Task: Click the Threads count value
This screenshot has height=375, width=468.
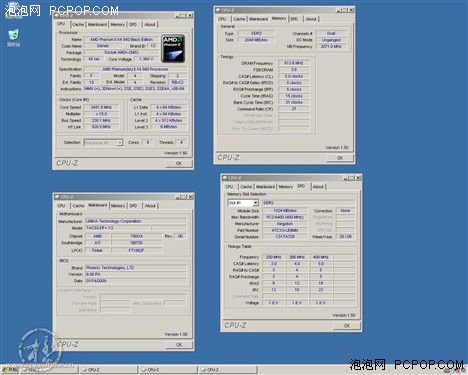Action: tap(181, 142)
